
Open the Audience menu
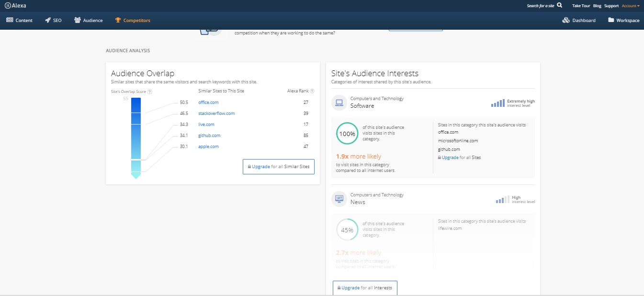(x=89, y=20)
